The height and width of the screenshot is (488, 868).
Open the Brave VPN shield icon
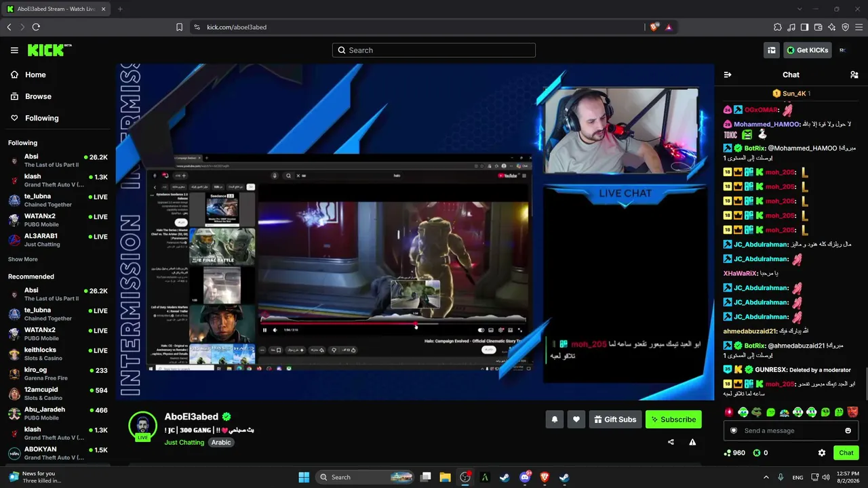(x=846, y=27)
